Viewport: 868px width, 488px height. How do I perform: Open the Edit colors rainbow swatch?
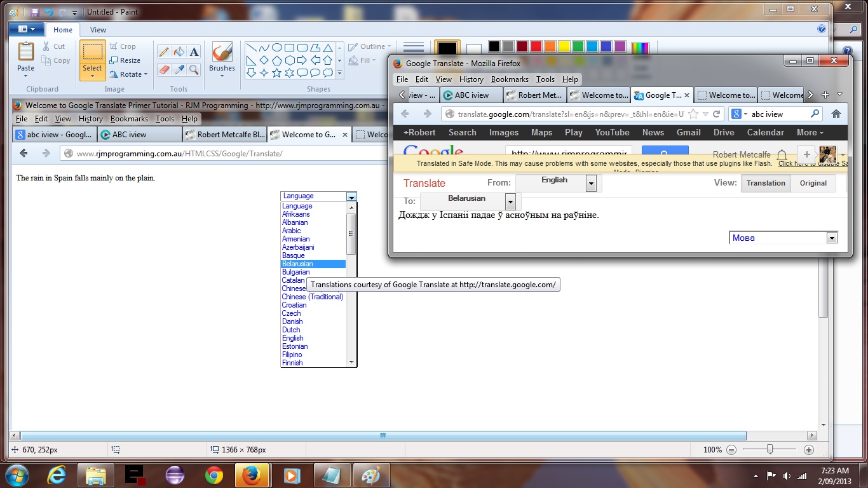coord(641,48)
